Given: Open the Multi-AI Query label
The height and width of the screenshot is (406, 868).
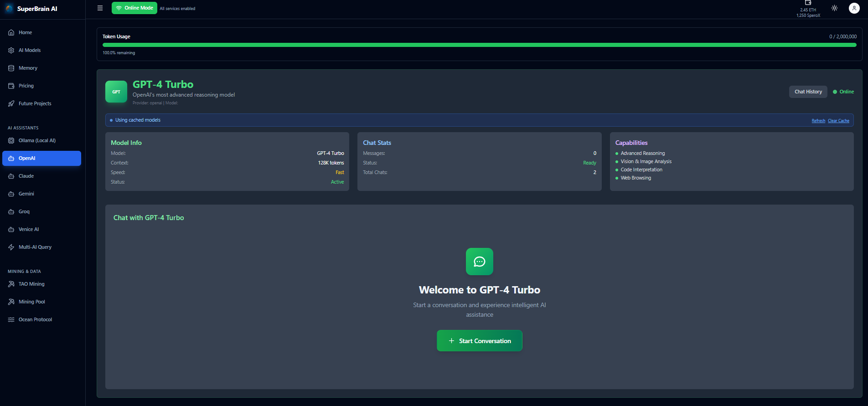Looking at the screenshot, I should point(35,247).
